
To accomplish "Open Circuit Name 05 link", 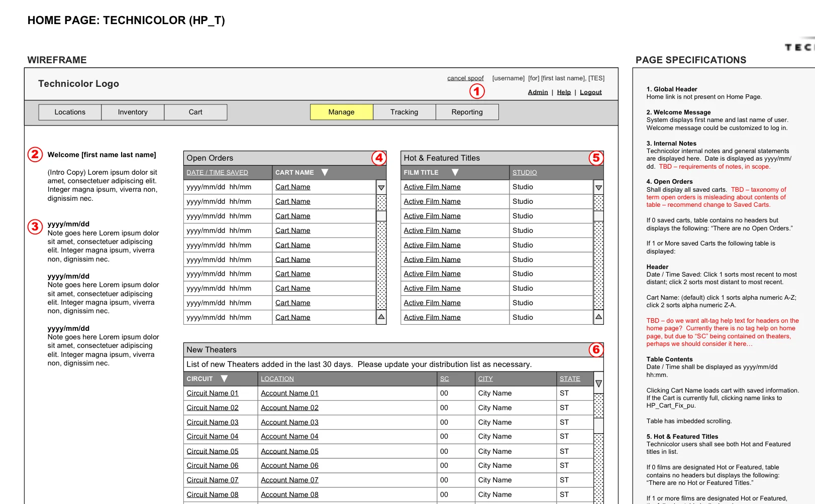I will 213,451.
